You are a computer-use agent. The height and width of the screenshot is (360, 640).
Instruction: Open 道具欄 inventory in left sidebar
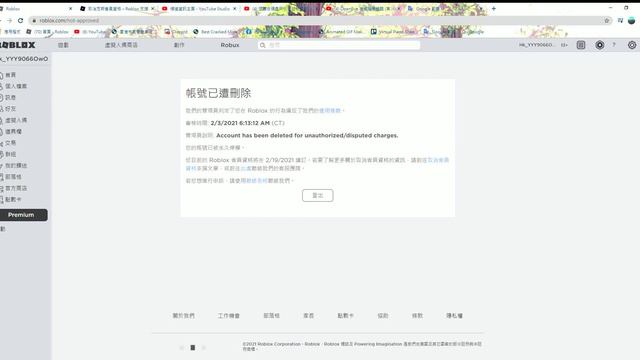(x=11, y=131)
